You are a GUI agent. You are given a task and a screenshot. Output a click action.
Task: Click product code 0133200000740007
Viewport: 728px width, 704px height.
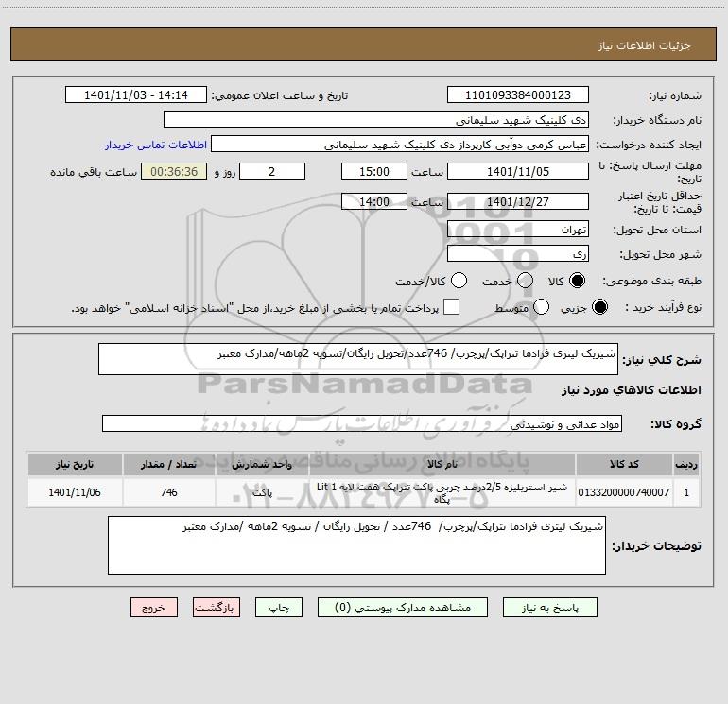click(624, 492)
